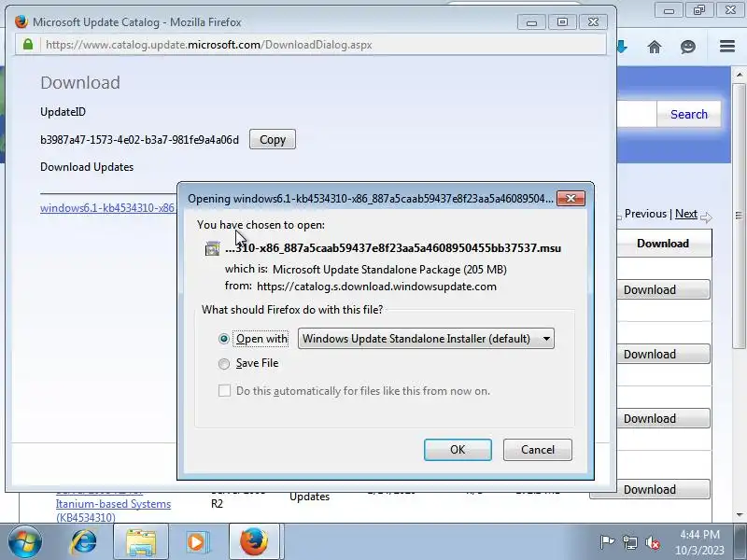Check Do this automatically for files like this
747x560 pixels.
[x=224, y=391]
